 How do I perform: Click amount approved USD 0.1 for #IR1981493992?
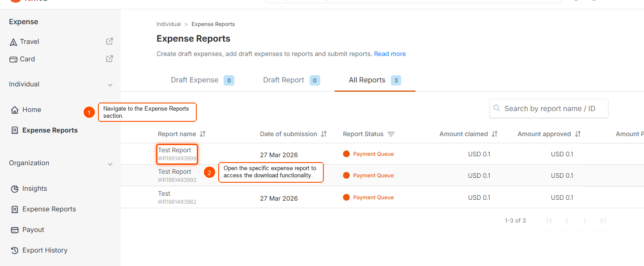pos(562,176)
